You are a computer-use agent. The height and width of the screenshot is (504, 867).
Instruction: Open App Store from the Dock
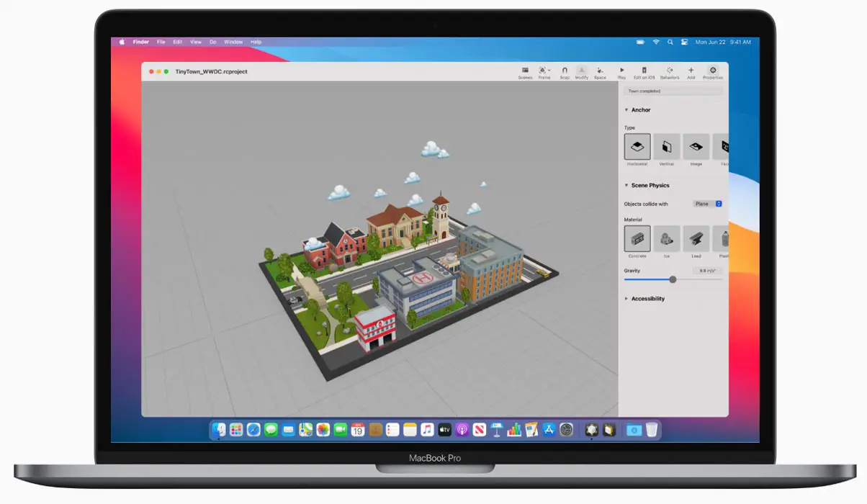point(549,430)
